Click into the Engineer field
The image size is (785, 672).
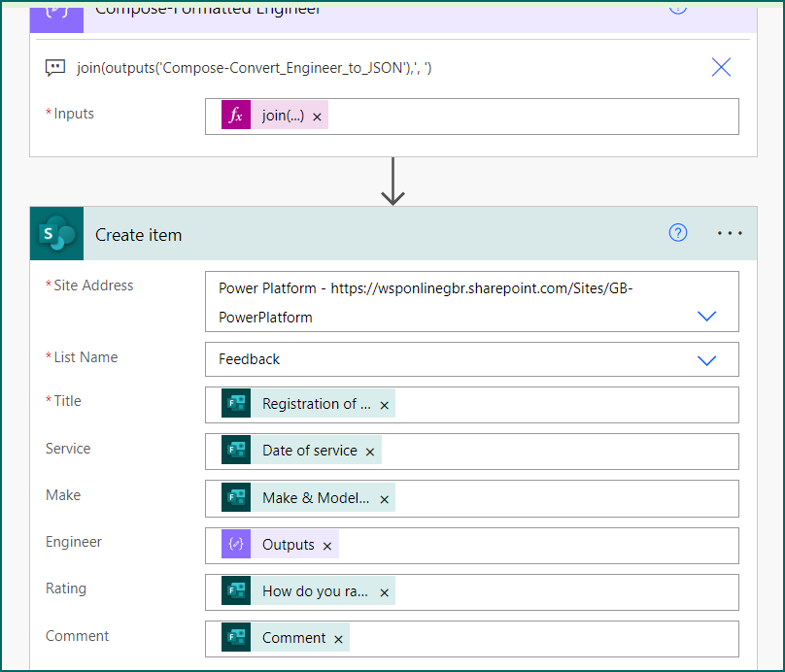471,546
